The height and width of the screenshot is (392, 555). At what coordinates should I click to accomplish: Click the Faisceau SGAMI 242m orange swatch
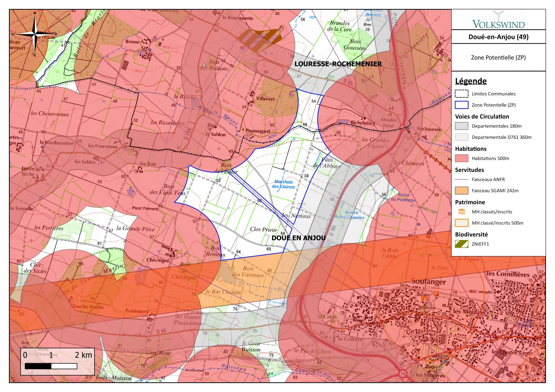tap(462, 191)
